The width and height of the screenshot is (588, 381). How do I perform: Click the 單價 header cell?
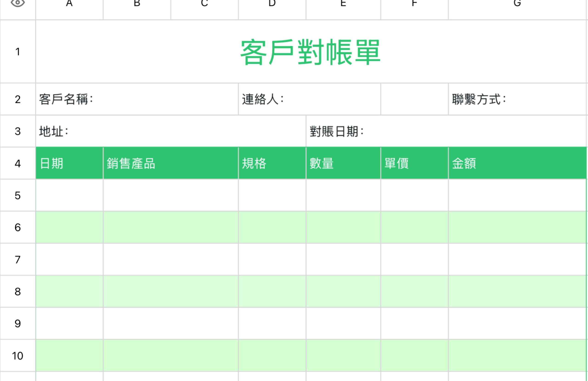[x=415, y=163]
